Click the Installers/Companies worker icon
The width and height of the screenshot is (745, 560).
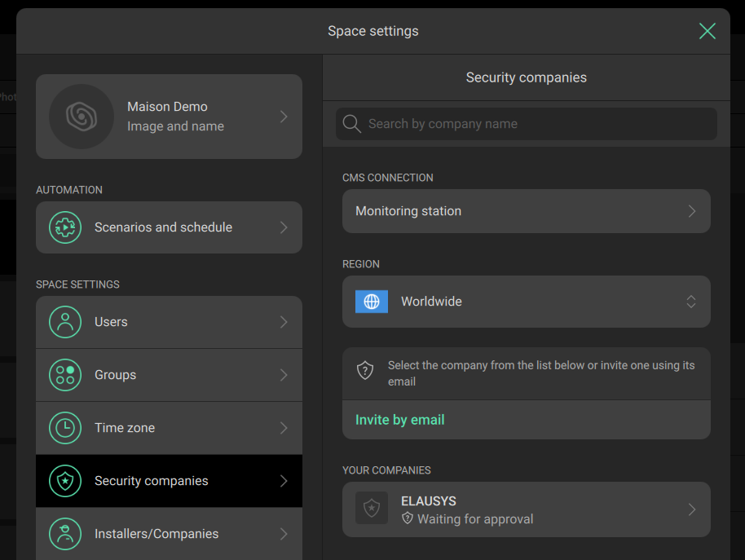pos(65,534)
